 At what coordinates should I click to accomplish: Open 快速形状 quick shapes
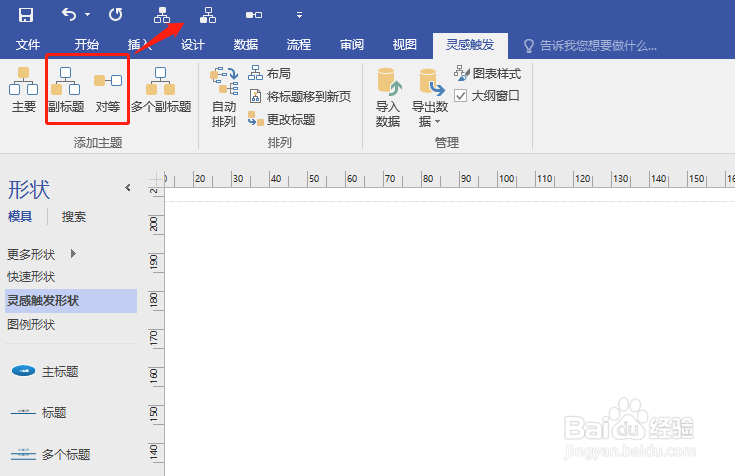31,277
